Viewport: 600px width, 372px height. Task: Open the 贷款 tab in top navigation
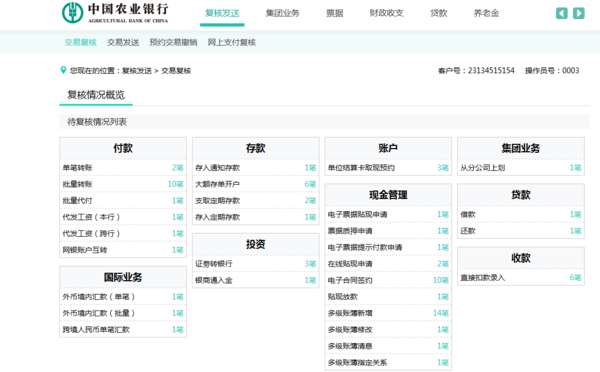click(x=439, y=13)
